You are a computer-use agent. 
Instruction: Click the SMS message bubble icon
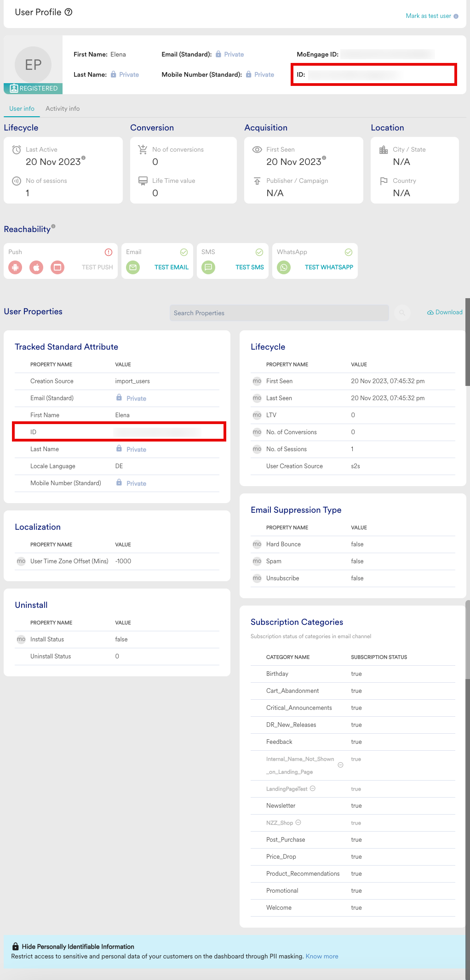[x=208, y=267]
